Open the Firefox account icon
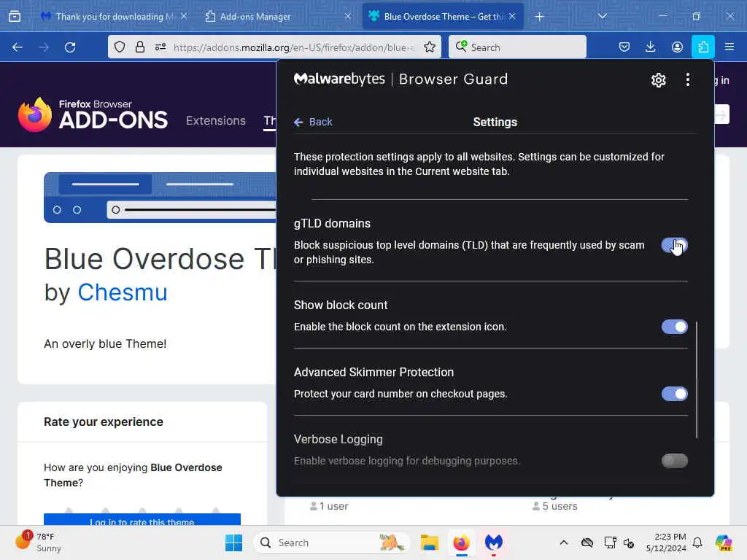Screen dimensions: 747x560 (677, 47)
